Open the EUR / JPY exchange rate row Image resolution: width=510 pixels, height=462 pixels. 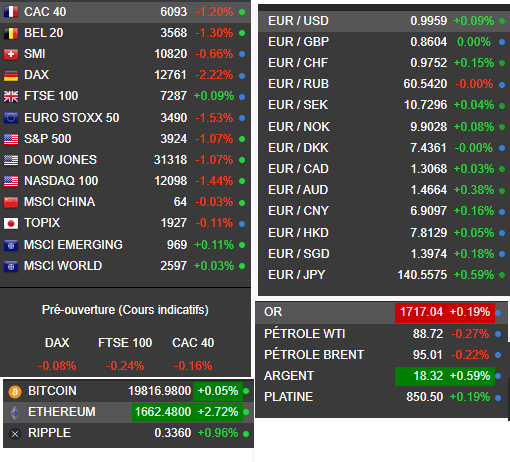pos(384,275)
